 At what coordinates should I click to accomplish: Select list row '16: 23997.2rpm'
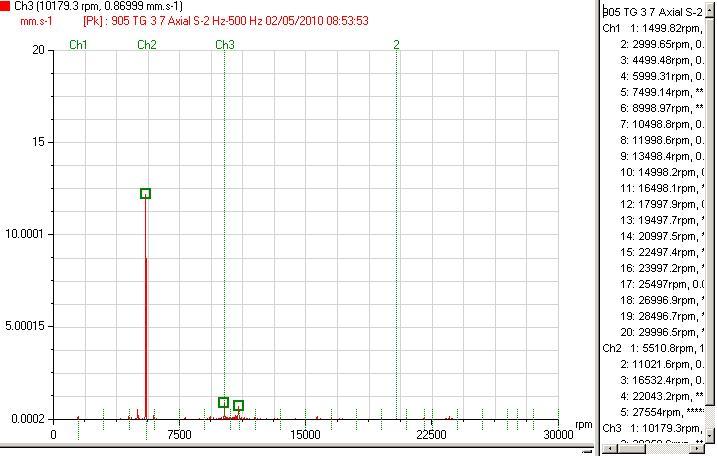point(662,268)
